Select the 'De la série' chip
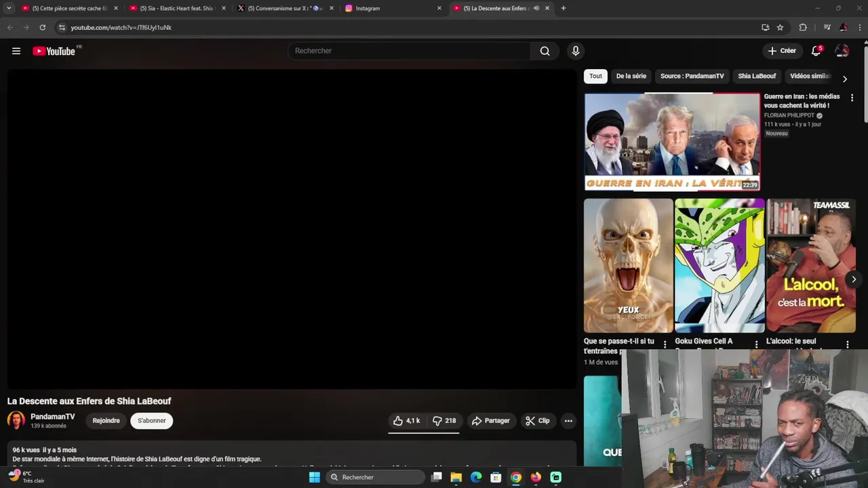Screen dimensions: 868x488 pyautogui.click(x=631, y=76)
